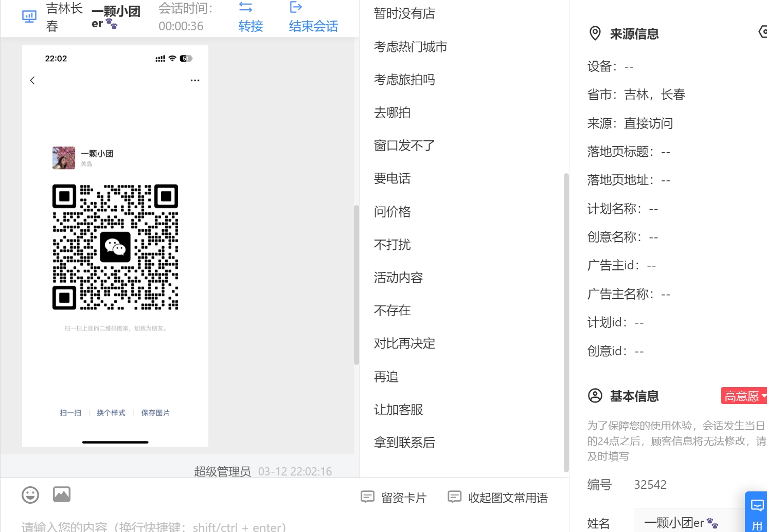Click the 基本信息 section heading
Screen dimensions: 767x532
pyautogui.click(x=634, y=396)
